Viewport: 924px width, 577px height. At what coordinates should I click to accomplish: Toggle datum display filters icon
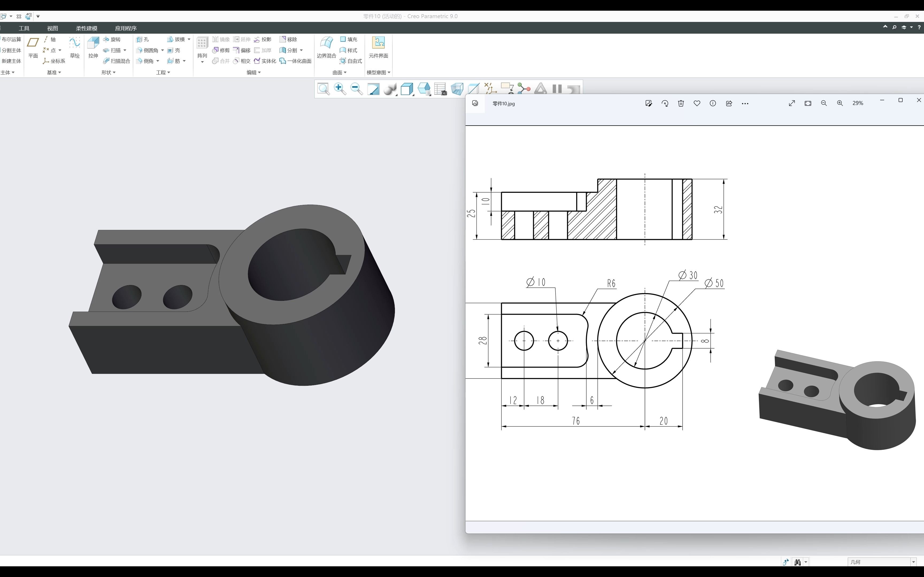tap(490, 89)
